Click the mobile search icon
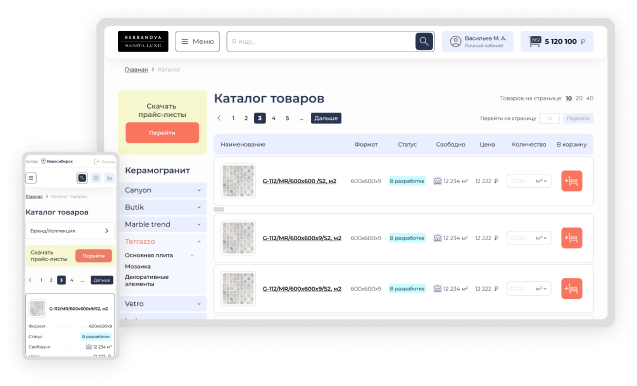The width and height of the screenshot is (637, 386). (82, 178)
